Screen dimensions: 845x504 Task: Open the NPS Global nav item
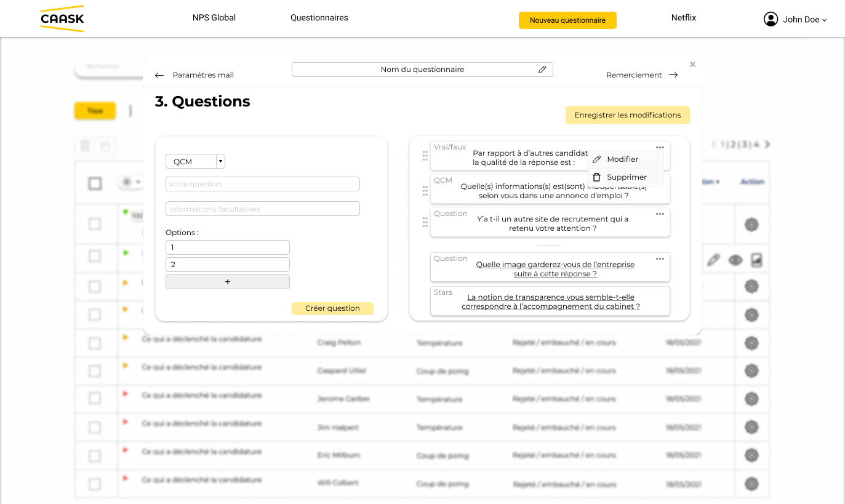(214, 18)
